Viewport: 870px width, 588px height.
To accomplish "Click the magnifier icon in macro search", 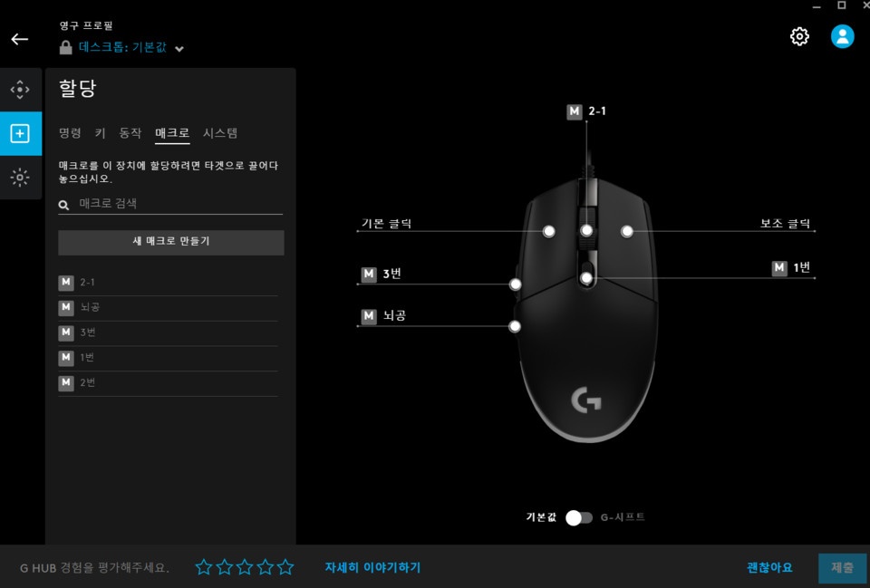I will [64, 206].
